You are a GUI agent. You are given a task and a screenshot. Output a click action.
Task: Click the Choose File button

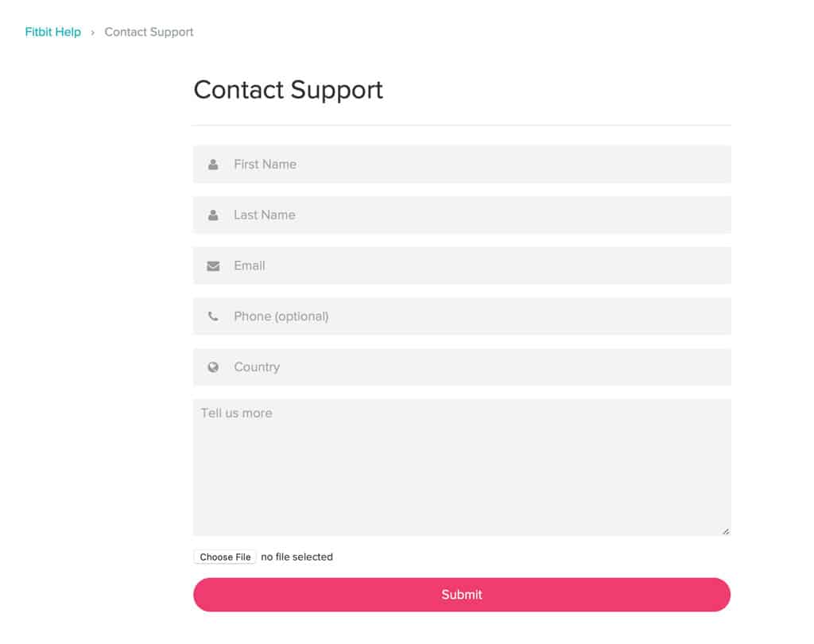tap(224, 557)
